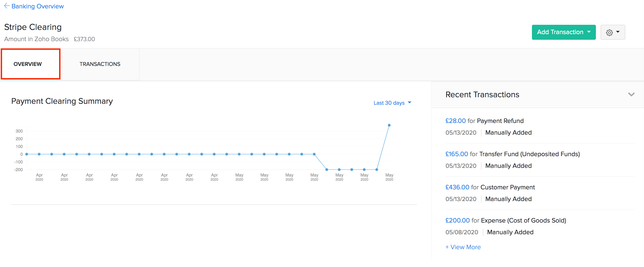Switch to the Transactions tab
This screenshot has height=267, width=644.
tap(100, 64)
